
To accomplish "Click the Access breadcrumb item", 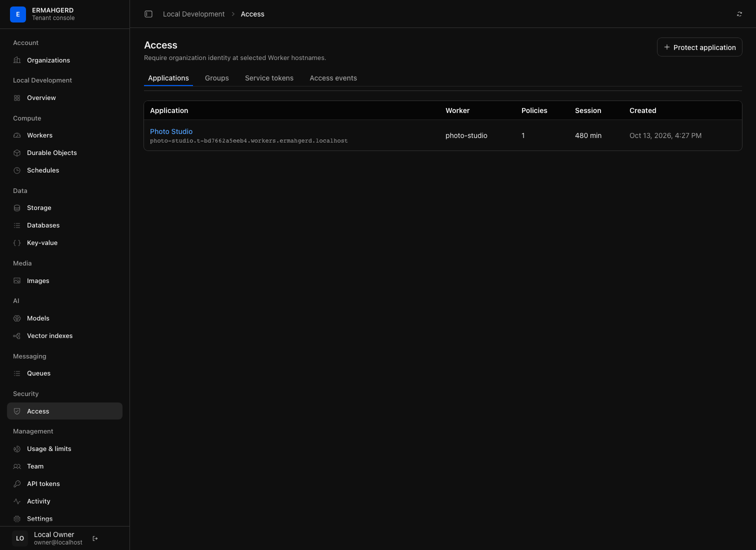I will point(252,14).
